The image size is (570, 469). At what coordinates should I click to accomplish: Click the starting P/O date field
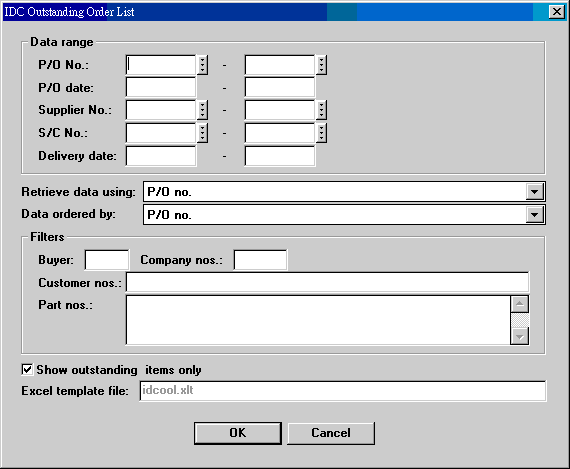point(161,88)
